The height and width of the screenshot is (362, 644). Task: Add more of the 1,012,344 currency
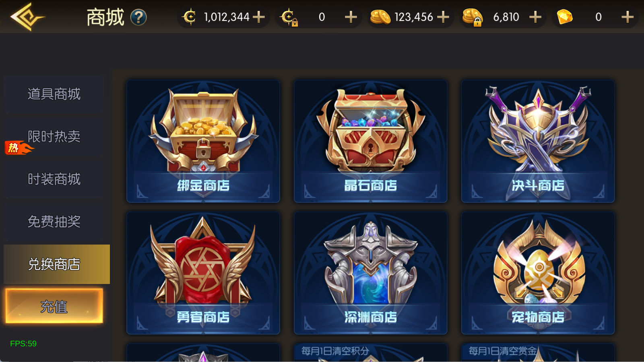(259, 17)
